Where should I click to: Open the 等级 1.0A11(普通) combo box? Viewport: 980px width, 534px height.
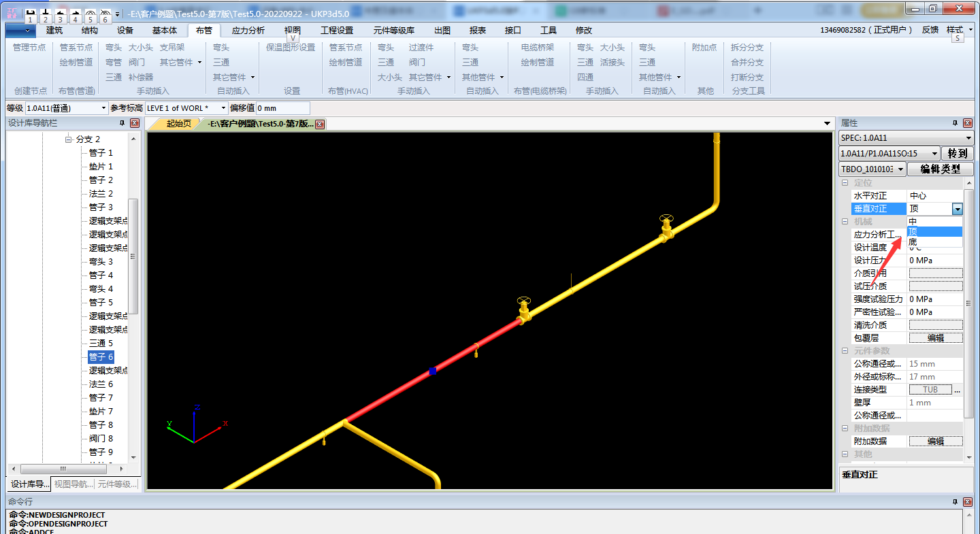coord(67,108)
